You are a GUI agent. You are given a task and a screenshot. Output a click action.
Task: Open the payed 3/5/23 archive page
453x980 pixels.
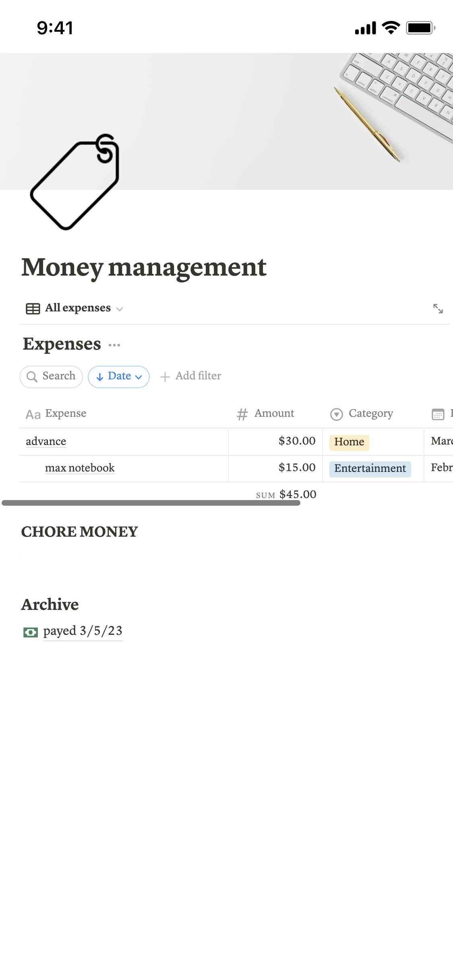[x=83, y=631]
